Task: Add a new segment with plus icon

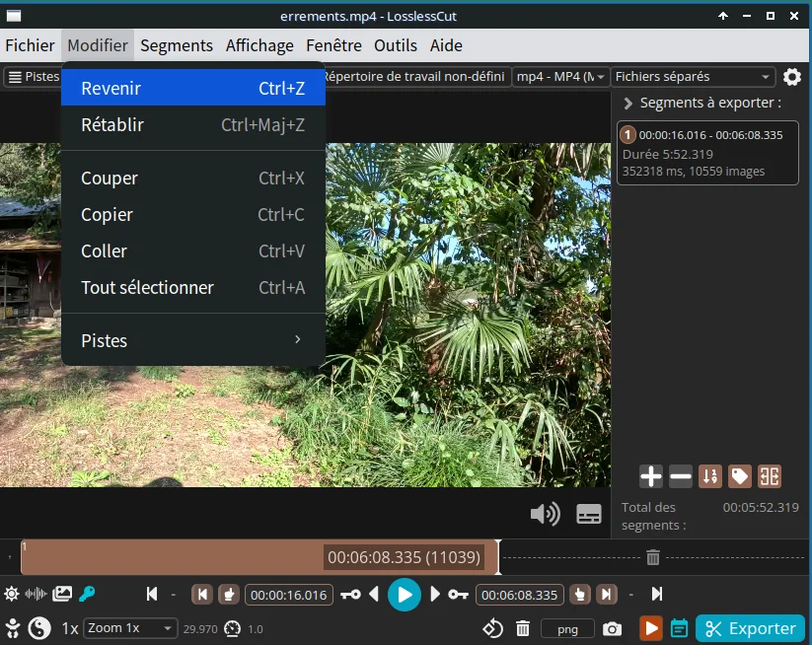Action: pyautogui.click(x=651, y=477)
